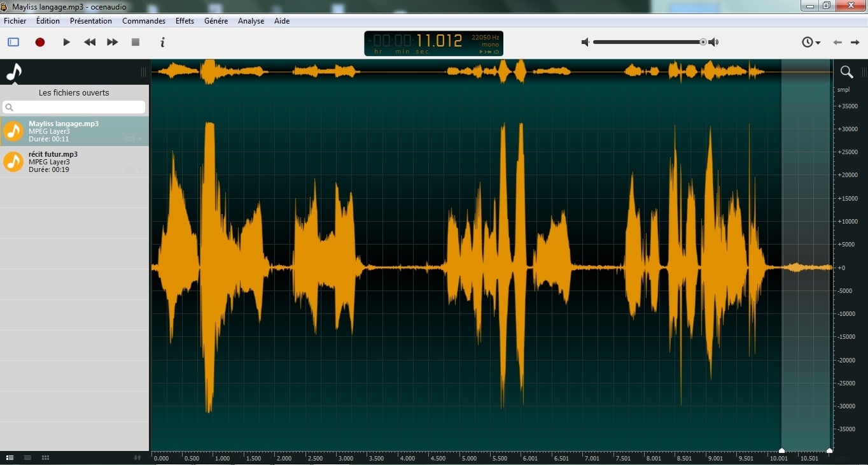The width and height of the screenshot is (868, 465).
Task: Switch to grid view of open files
Action: click(45, 458)
